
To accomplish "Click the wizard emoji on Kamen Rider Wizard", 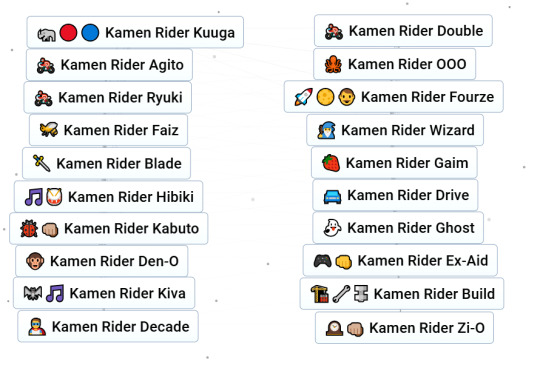I will click(x=326, y=130).
